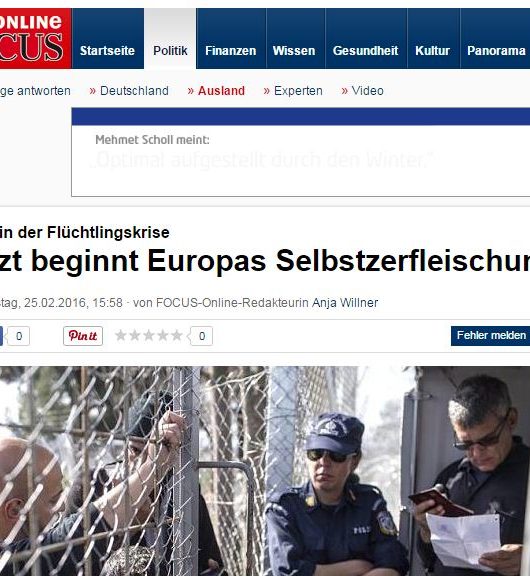530x576 pixels.
Task: Rate article with the first star
Action: coord(121,335)
